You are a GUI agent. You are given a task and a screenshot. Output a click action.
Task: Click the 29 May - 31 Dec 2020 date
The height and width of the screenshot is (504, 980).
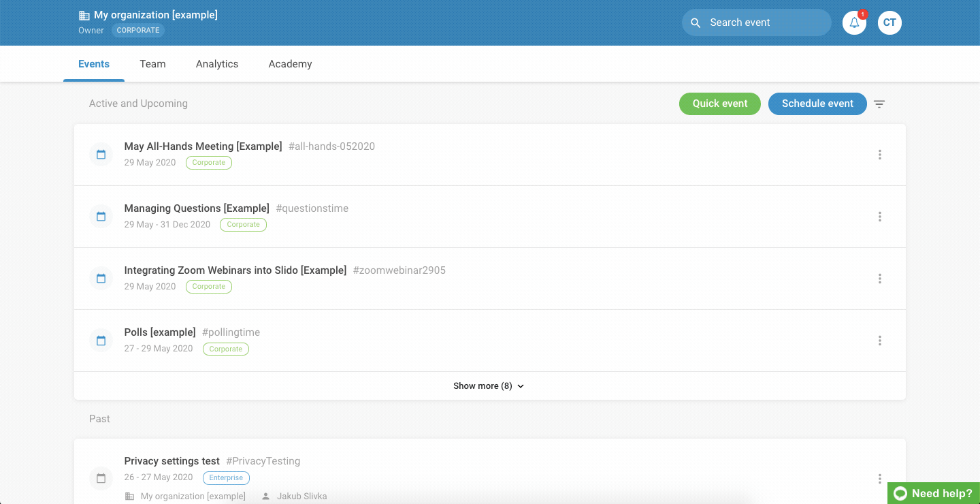coord(167,225)
